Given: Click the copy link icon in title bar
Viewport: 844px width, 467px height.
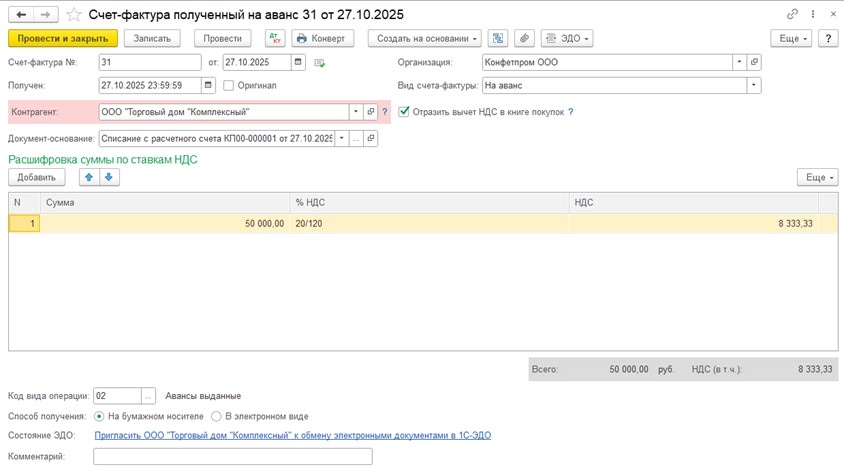Looking at the screenshot, I should 793,14.
